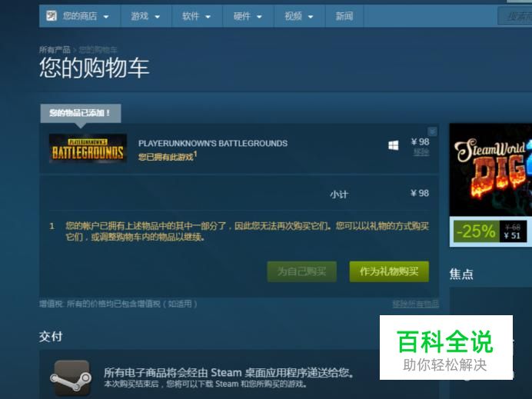
Task: Click the Windows platform icon
Action: click(393, 145)
